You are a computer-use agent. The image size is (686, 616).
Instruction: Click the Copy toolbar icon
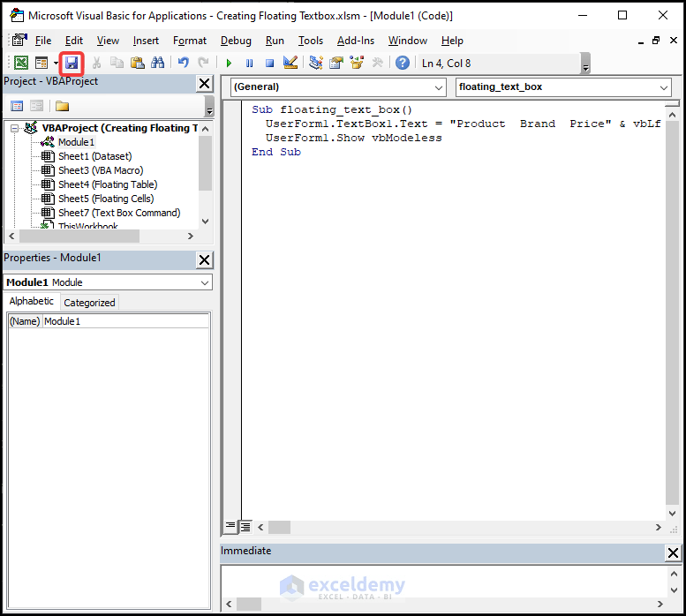pyautogui.click(x=117, y=63)
